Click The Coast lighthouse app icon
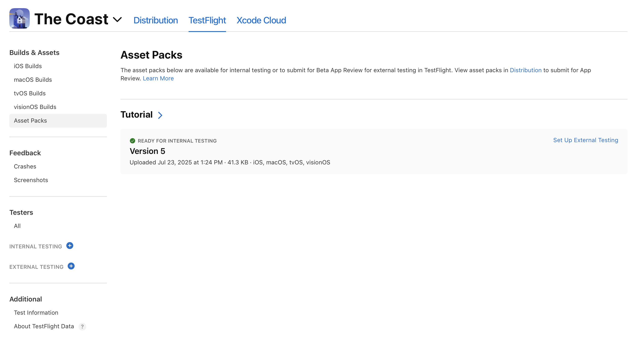Image resolution: width=644 pixels, height=341 pixels. pos(19,19)
